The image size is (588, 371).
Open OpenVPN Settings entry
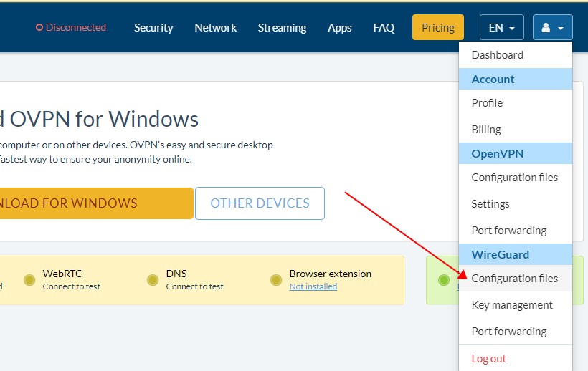click(x=516, y=204)
